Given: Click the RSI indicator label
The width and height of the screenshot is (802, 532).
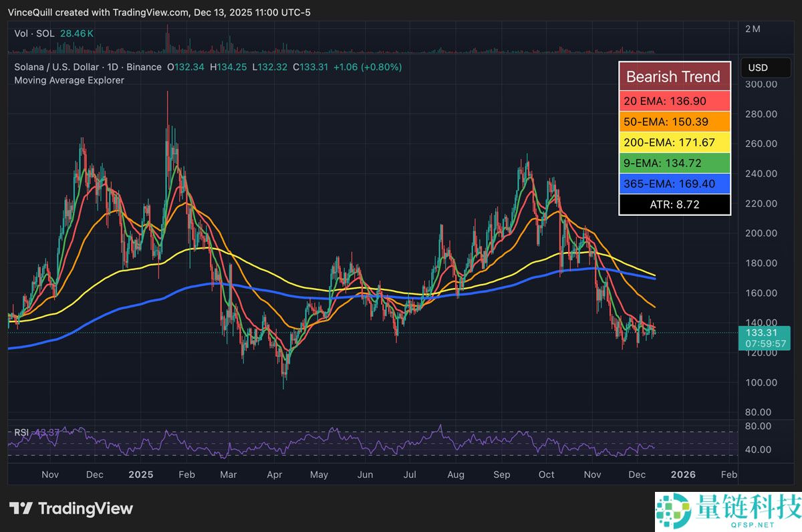Looking at the screenshot, I should point(21,432).
